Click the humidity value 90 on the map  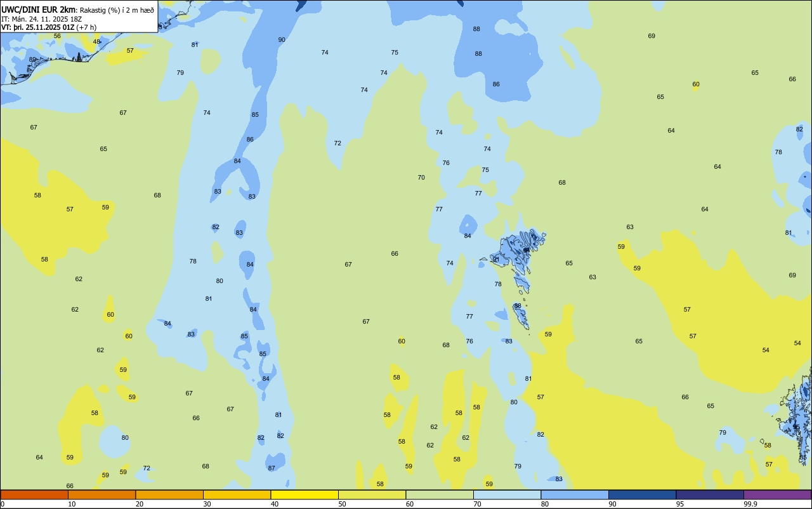pyautogui.click(x=282, y=39)
